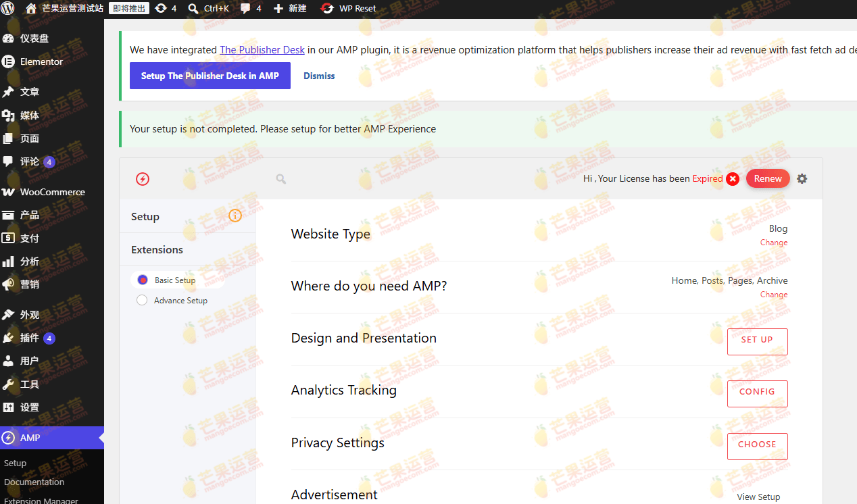Open the site home icon 芒果运营测试站

pos(31,9)
